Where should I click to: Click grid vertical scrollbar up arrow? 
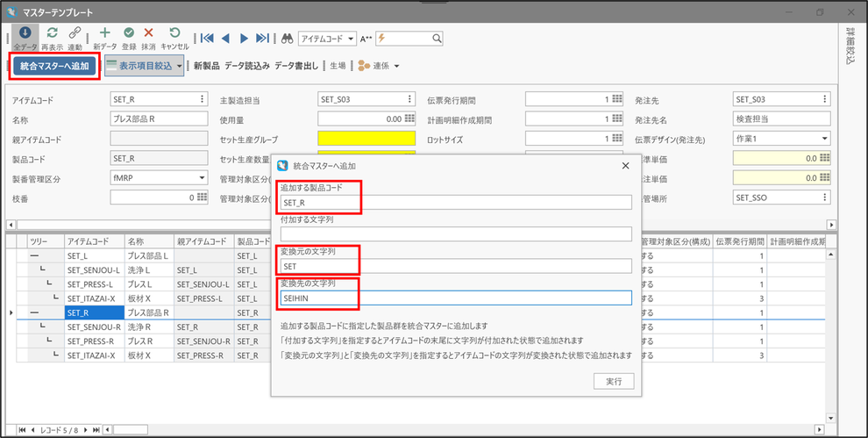click(x=830, y=254)
